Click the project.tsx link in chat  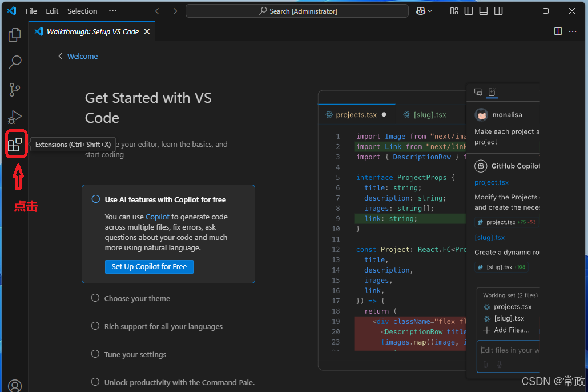coord(492,182)
